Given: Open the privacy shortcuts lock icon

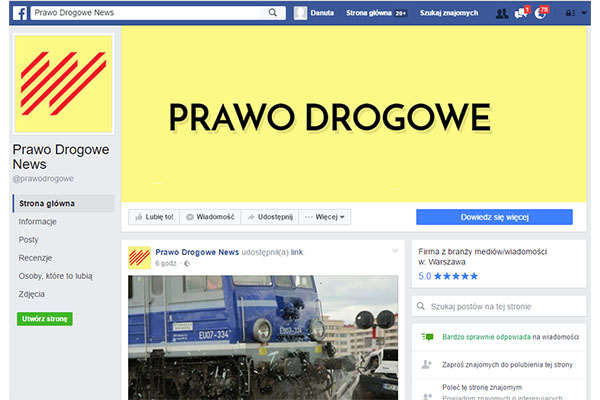Looking at the screenshot, I should coord(570,13).
